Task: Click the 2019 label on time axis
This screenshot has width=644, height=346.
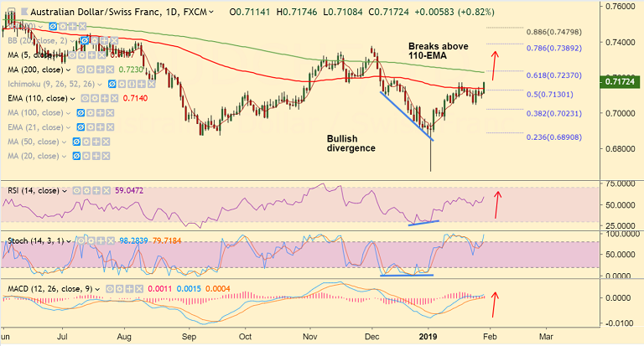Action: [x=428, y=337]
